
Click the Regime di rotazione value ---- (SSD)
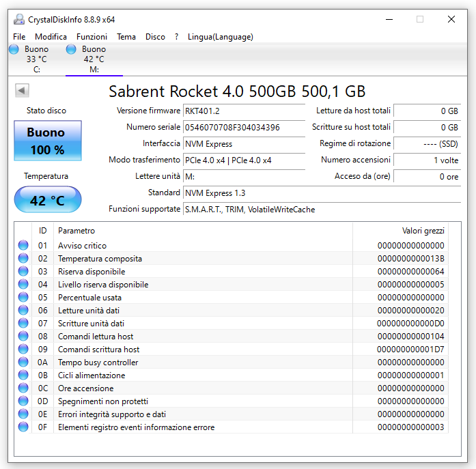tap(427, 143)
